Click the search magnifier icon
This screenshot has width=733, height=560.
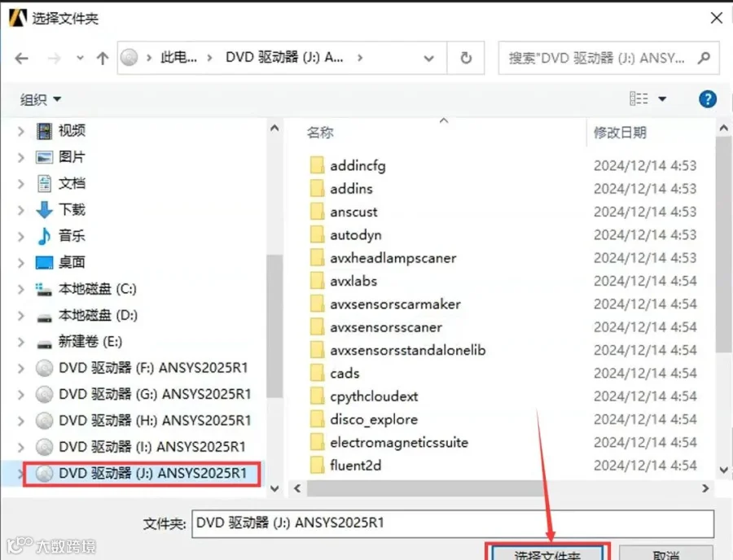click(704, 58)
